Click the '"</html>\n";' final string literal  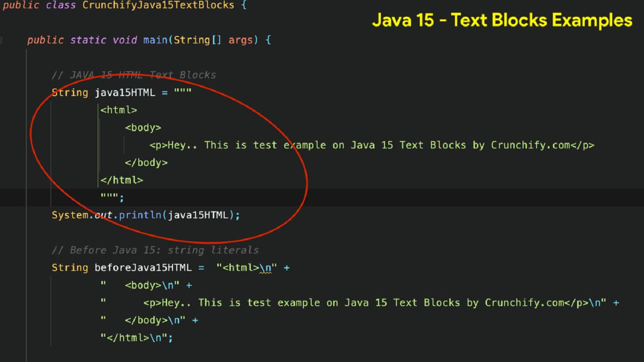(x=137, y=338)
